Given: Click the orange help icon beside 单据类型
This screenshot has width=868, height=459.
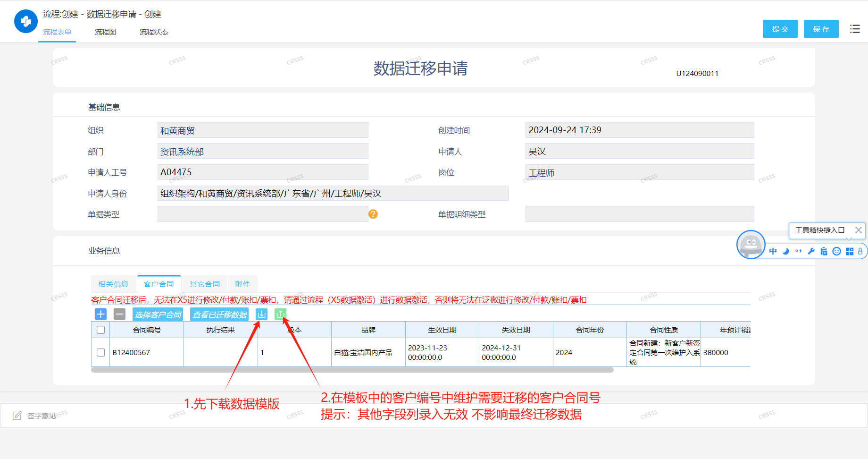Looking at the screenshot, I should [x=373, y=214].
